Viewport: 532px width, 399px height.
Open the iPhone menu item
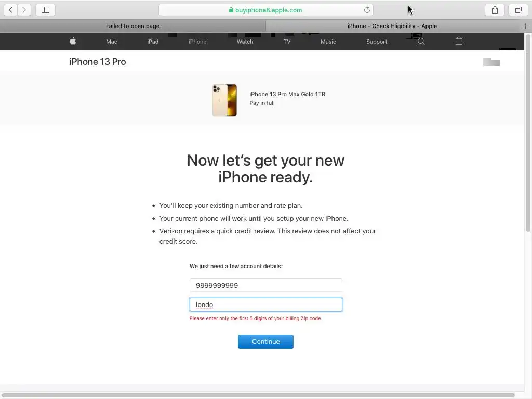[197, 42]
